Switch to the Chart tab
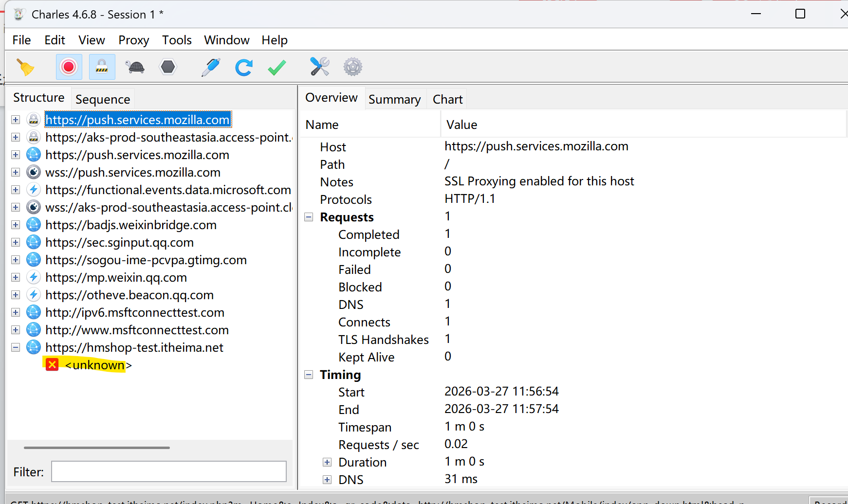848x504 pixels. (x=447, y=99)
